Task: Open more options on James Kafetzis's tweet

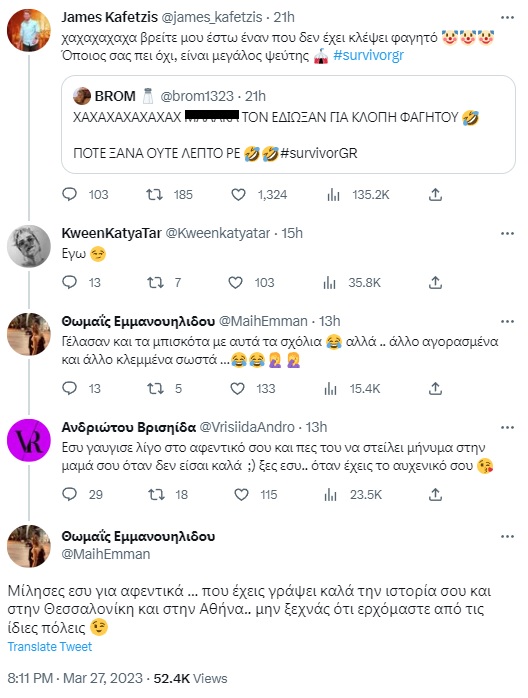Action: (x=508, y=17)
